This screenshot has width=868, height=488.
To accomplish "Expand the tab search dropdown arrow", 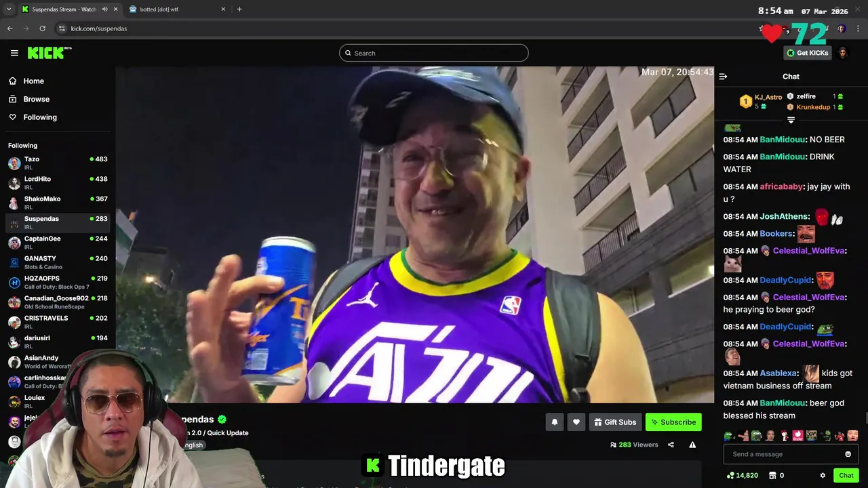I will 9,9.
